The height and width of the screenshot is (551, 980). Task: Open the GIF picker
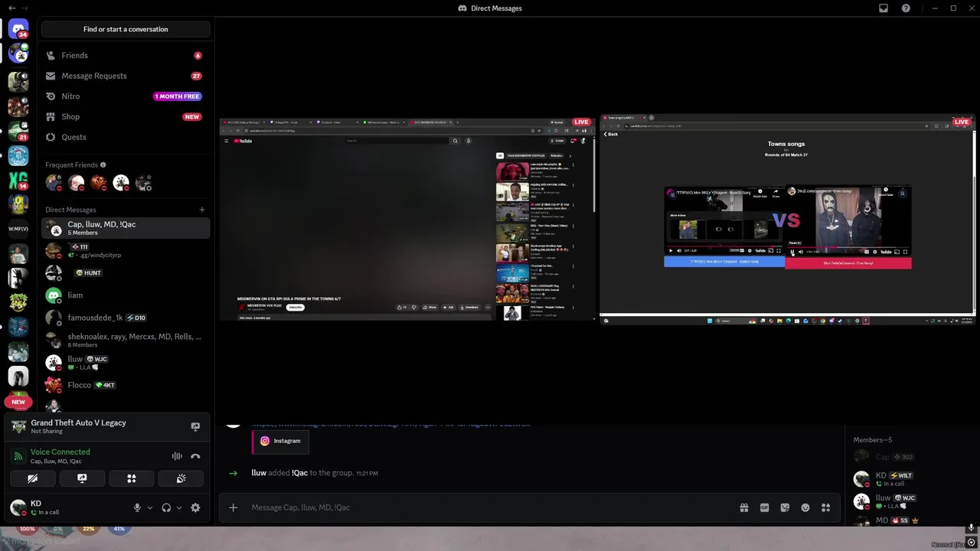point(764,507)
